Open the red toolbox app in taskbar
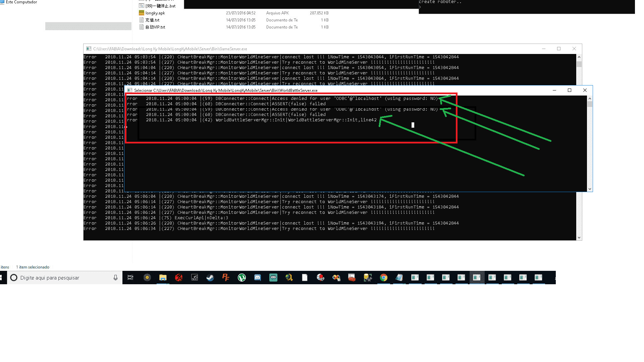The width and height of the screenshot is (644, 362). click(x=352, y=278)
